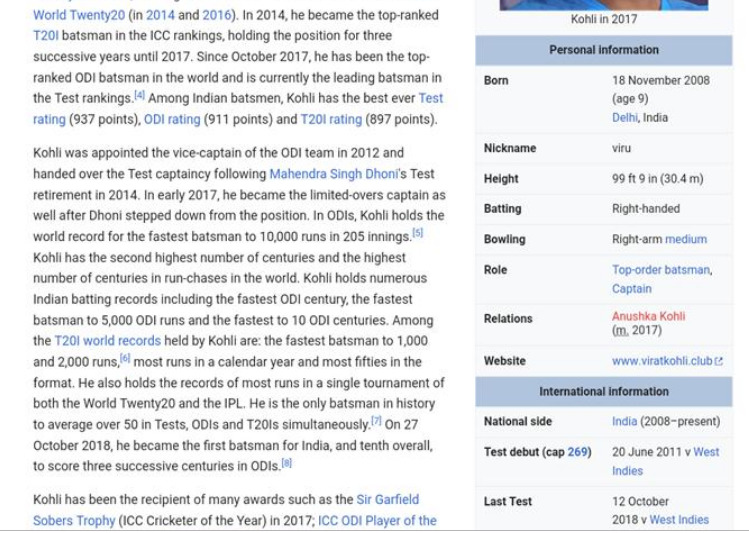Image resolution: width=749 pixels, height=533 pixels.
Task: Open the World Twenty20 link
Action: click(x=79, y=15)
